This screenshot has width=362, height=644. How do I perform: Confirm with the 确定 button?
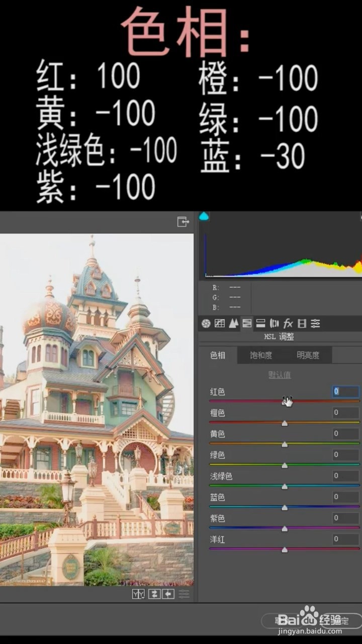[x=341, y=620]
